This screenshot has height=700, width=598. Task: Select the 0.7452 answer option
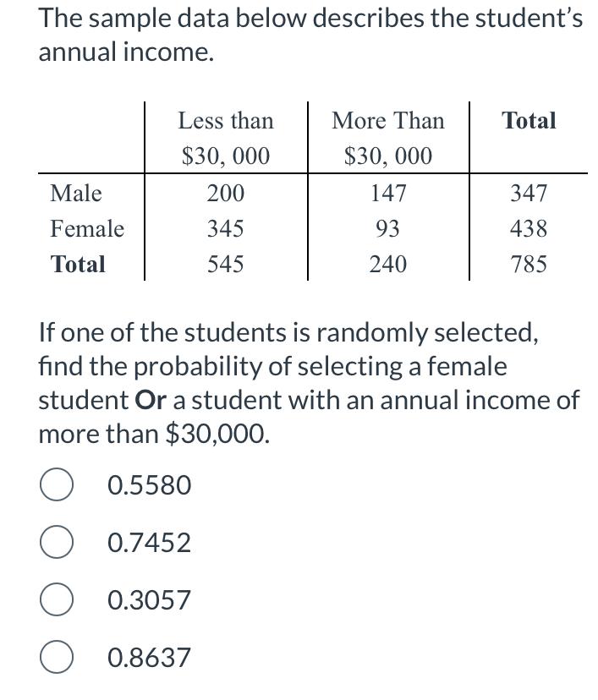[x=148, y=543]
